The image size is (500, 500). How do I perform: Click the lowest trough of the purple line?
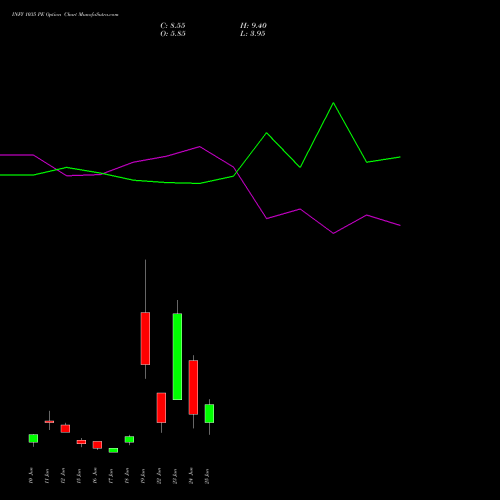333,233
